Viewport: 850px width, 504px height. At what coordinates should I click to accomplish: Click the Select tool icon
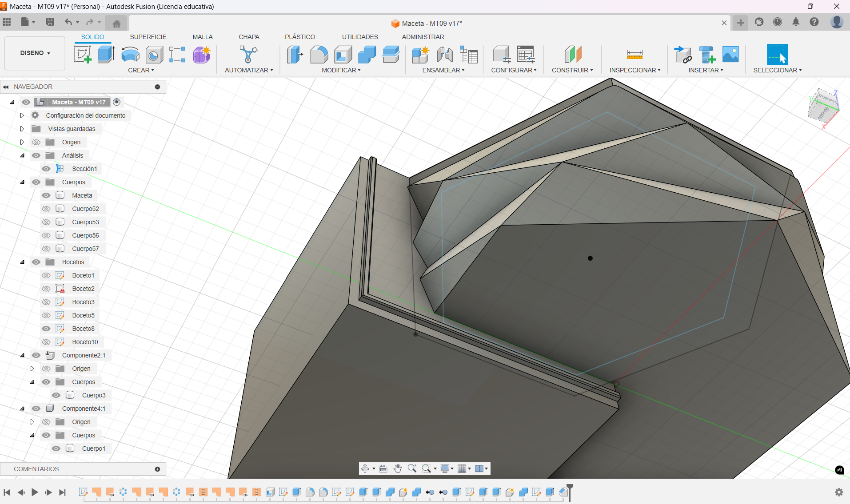[778, 55]
